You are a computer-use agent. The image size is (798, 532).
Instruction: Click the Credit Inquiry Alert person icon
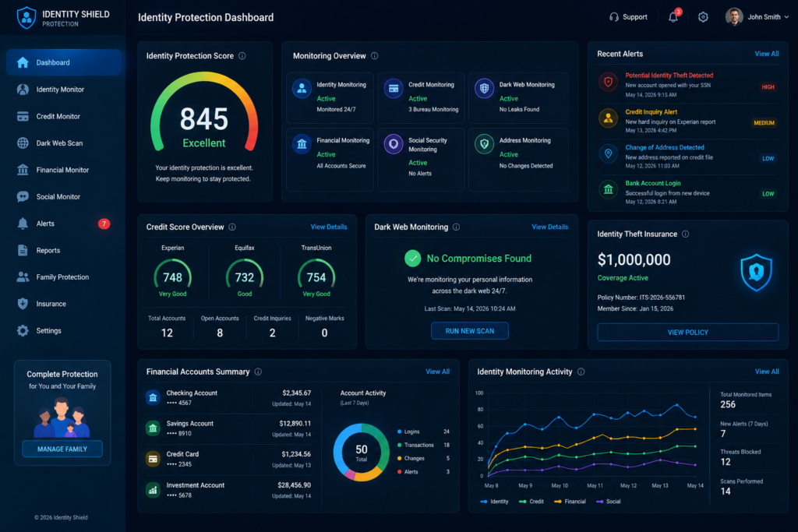tap(608, 118)
